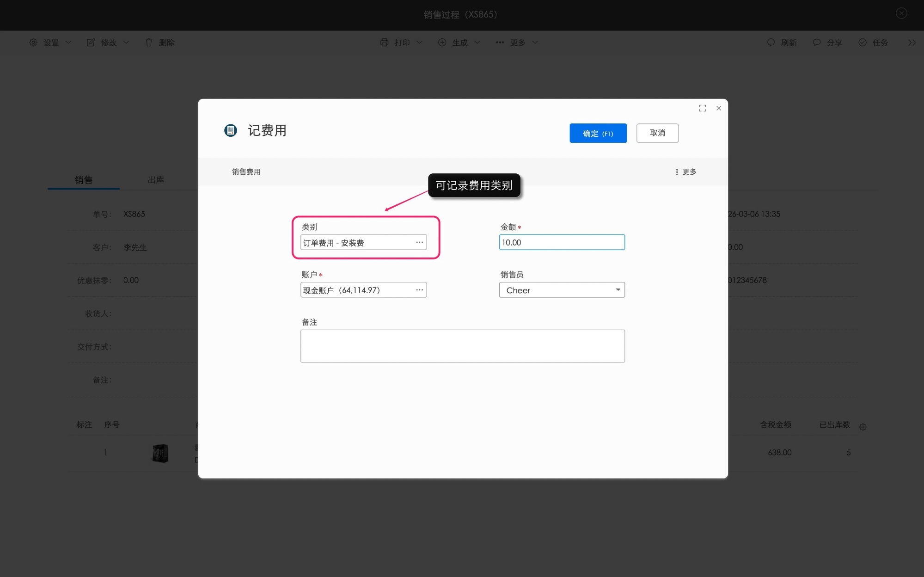Click the 删除 trash icon
The image size is (924, 577).
pyautogui.click(x=149, y=42)
